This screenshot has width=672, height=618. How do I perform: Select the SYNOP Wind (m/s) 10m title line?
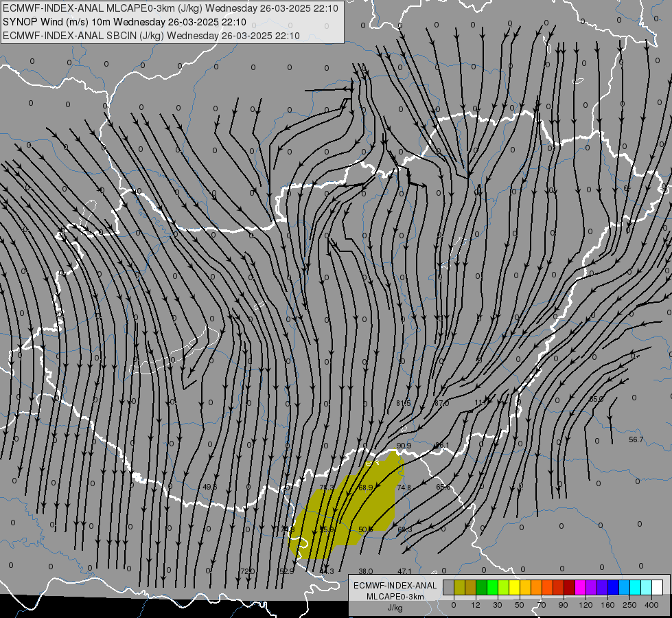pyautogui.click(x=124, y=22)
